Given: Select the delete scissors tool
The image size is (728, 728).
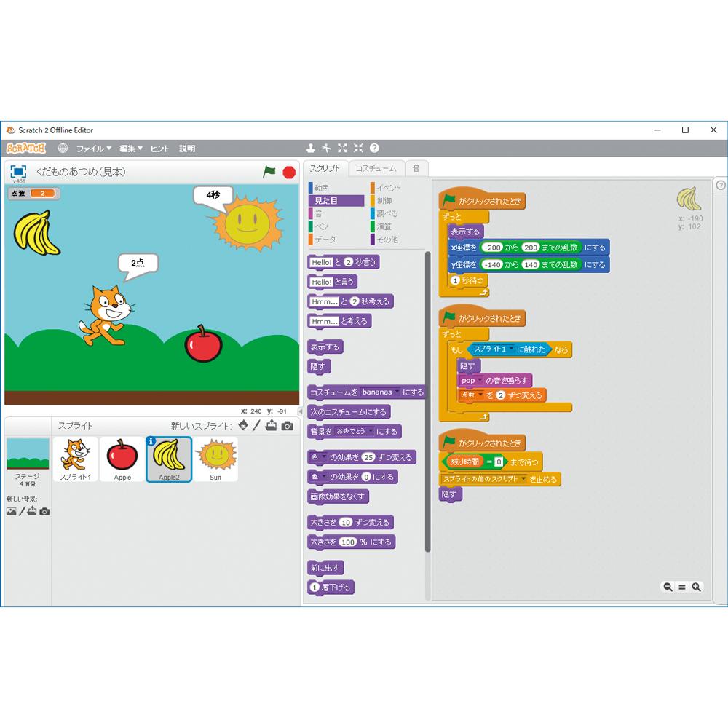Looking at the screenshot, I should pyautogui.click(x=326, y=148).
